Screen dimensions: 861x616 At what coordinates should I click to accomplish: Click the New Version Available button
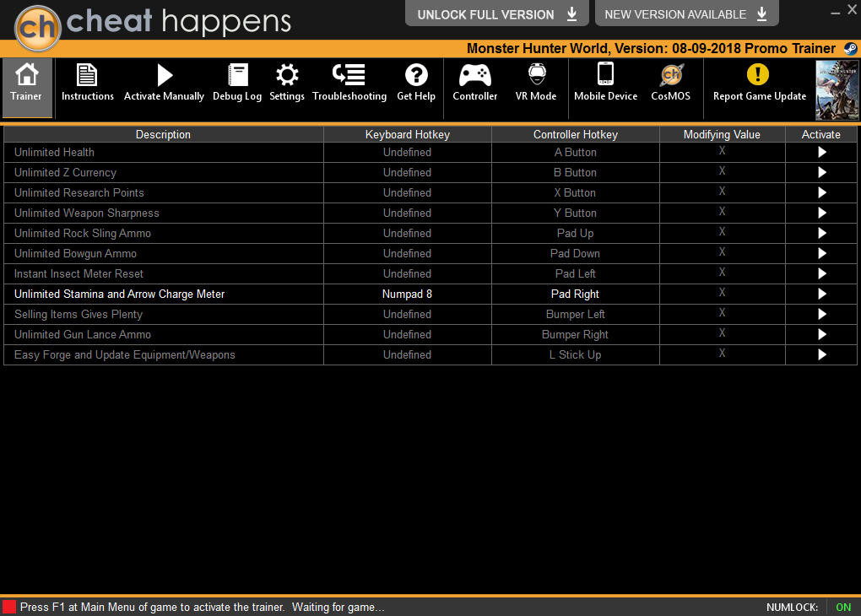(686, 14)
